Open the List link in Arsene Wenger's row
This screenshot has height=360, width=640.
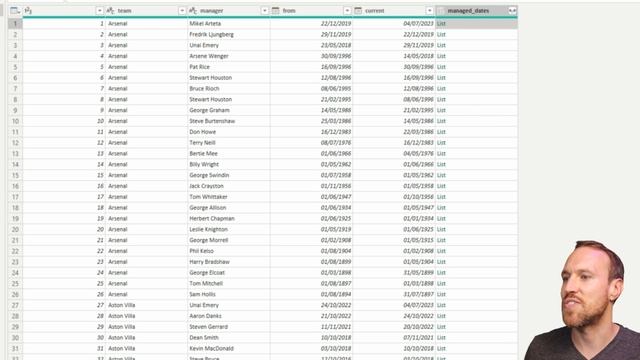[441, 56]
